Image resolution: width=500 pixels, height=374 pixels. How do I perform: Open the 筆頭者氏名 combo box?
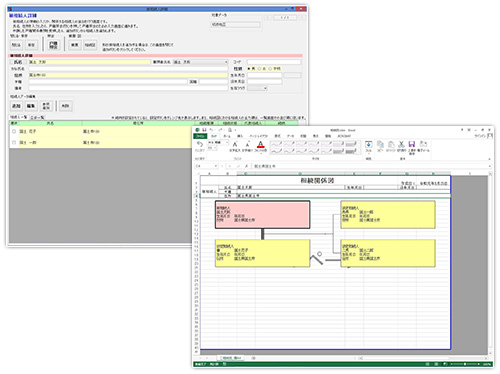[200, 62]
